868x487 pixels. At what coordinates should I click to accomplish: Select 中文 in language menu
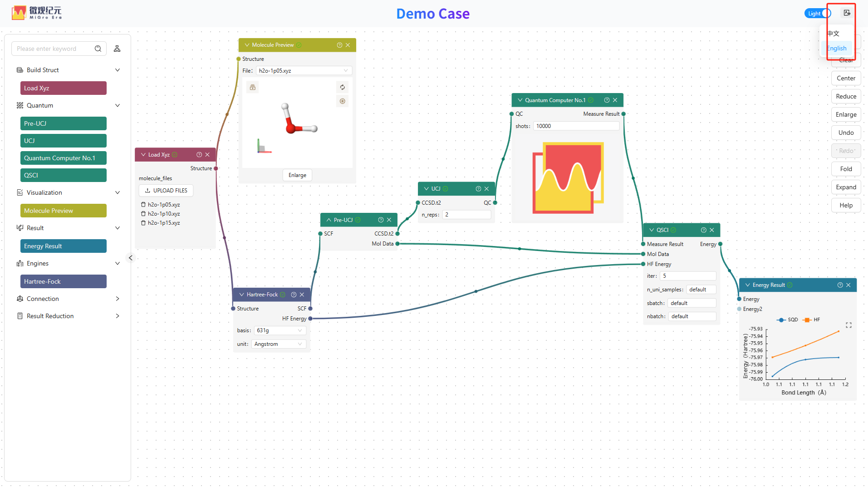[x=834, y=34]
